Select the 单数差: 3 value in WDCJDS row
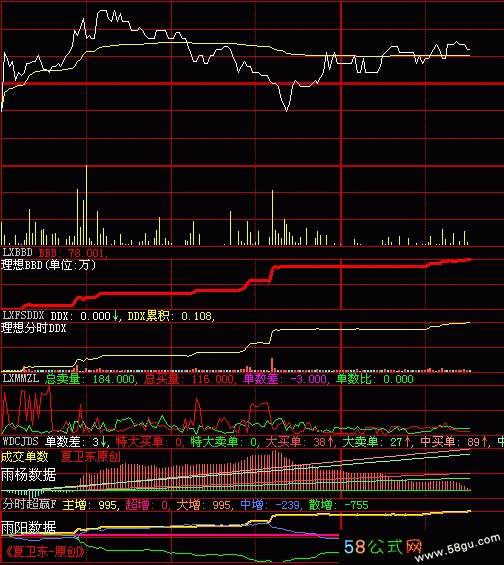This screenshot has height=565, width=504. [72, 441]
